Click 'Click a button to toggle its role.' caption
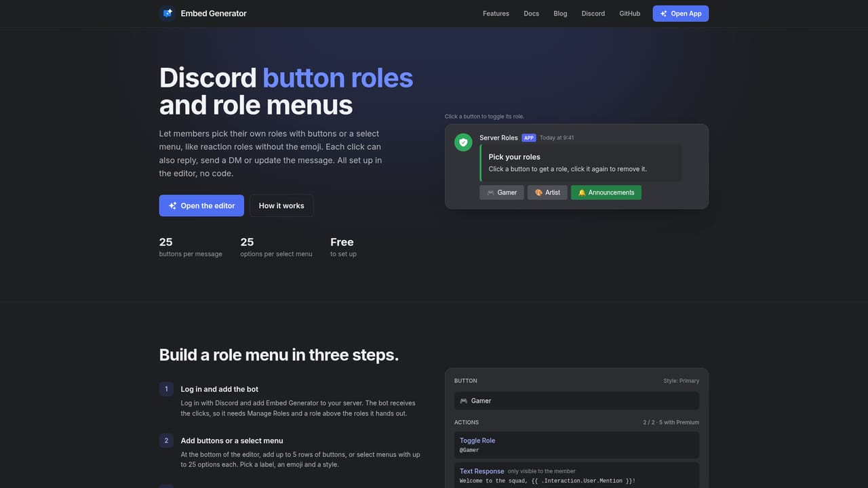The image size is (868, 488). coord(484,117)
